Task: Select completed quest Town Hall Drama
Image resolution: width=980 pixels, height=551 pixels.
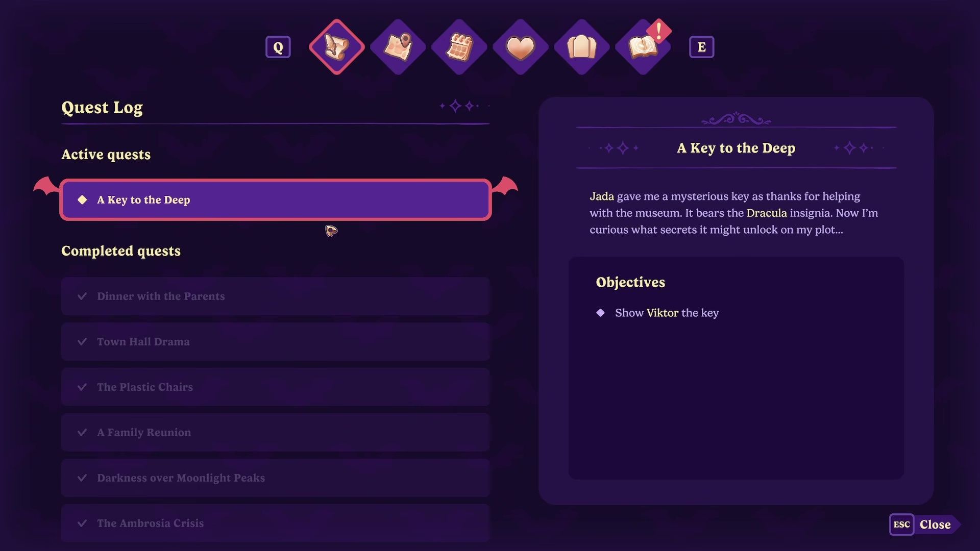Action: point(276,341)
